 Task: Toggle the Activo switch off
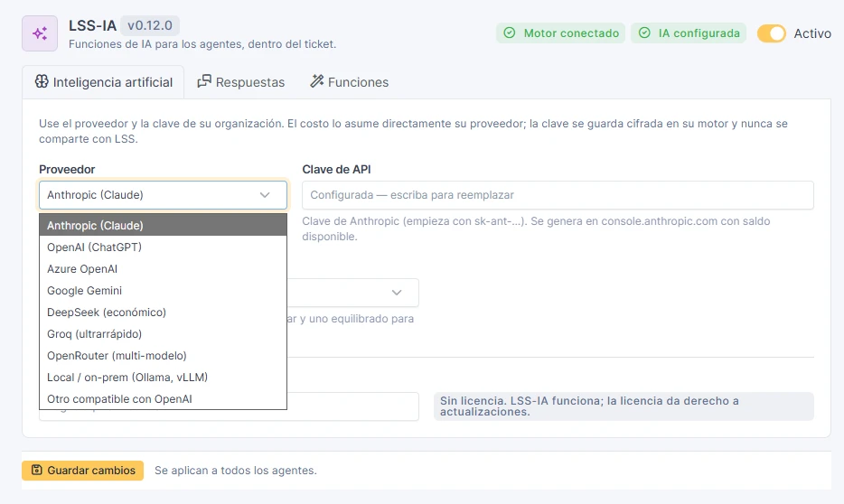pyautogui.click(x=772, y=33)
